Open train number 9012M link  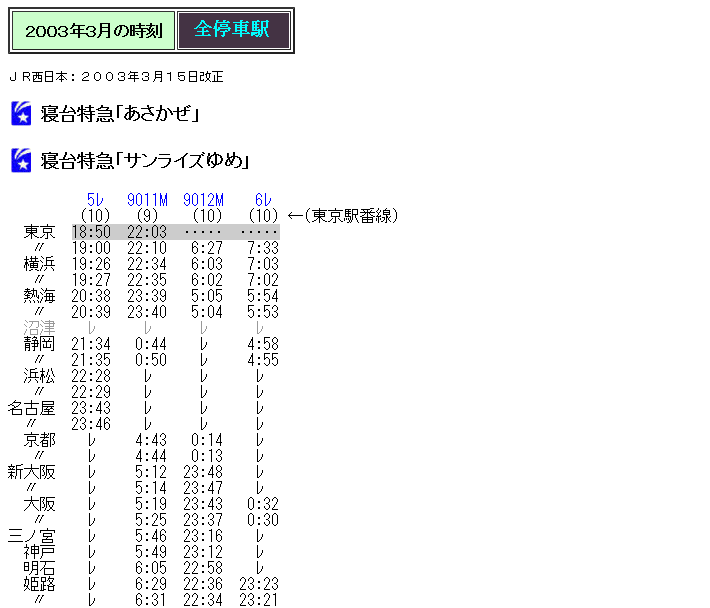(203, 200)
